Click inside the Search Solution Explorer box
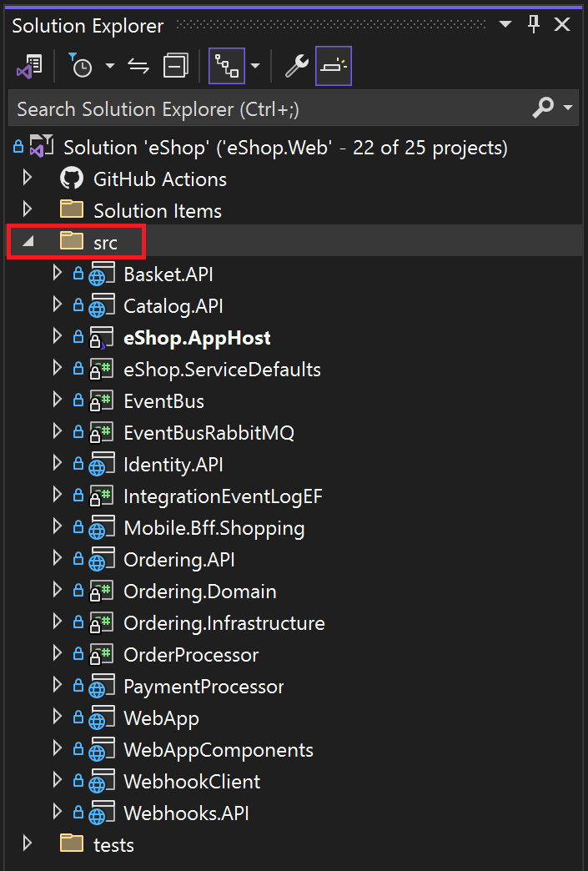Viewport: 588px width, 871px height. (x=250, y=108)
